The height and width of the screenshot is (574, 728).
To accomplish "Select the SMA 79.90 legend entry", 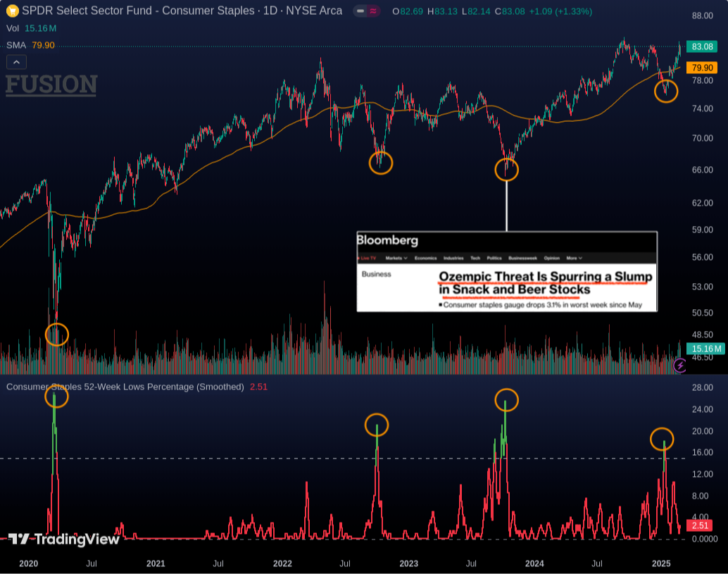I will (x=30, y=45).
